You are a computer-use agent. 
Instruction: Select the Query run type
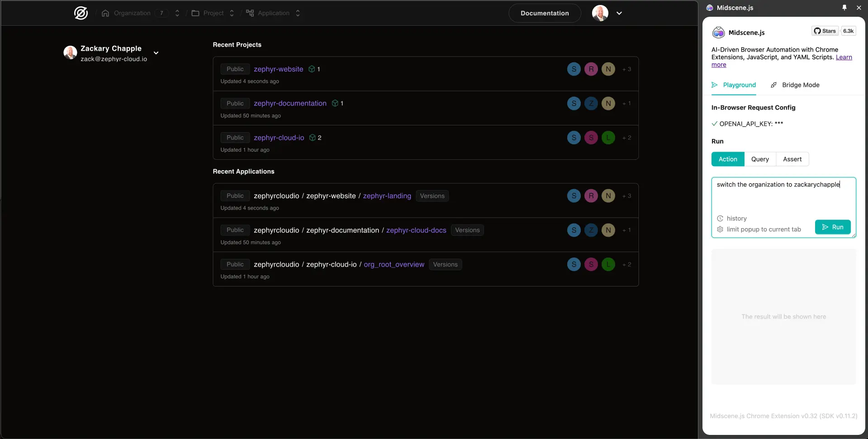[760, 159]
